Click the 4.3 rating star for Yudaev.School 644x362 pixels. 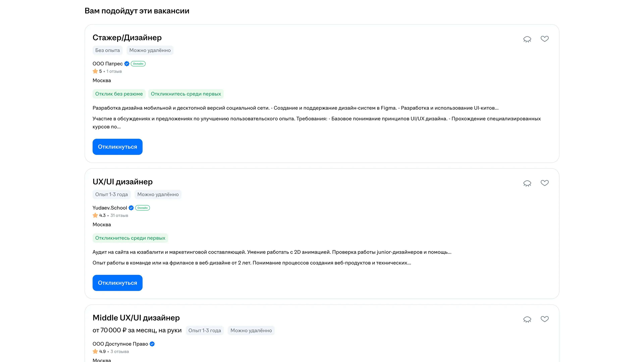pyautogui.click(x=95, y=215)
